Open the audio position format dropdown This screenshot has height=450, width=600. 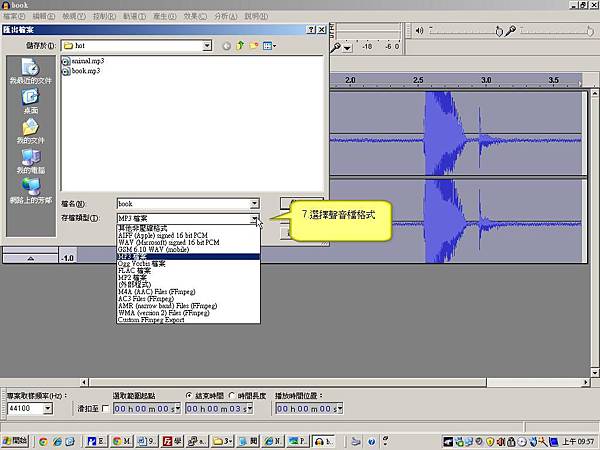(340, 409)
